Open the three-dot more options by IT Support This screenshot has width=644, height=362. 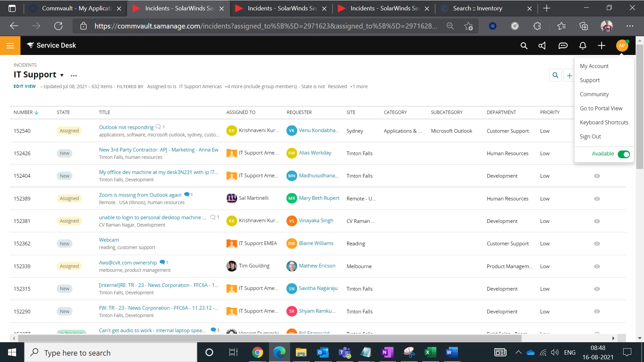[x=74, y=75]
